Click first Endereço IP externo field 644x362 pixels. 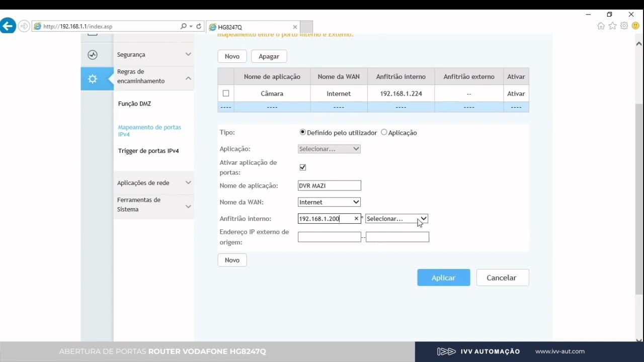click(x=329, y=237)
